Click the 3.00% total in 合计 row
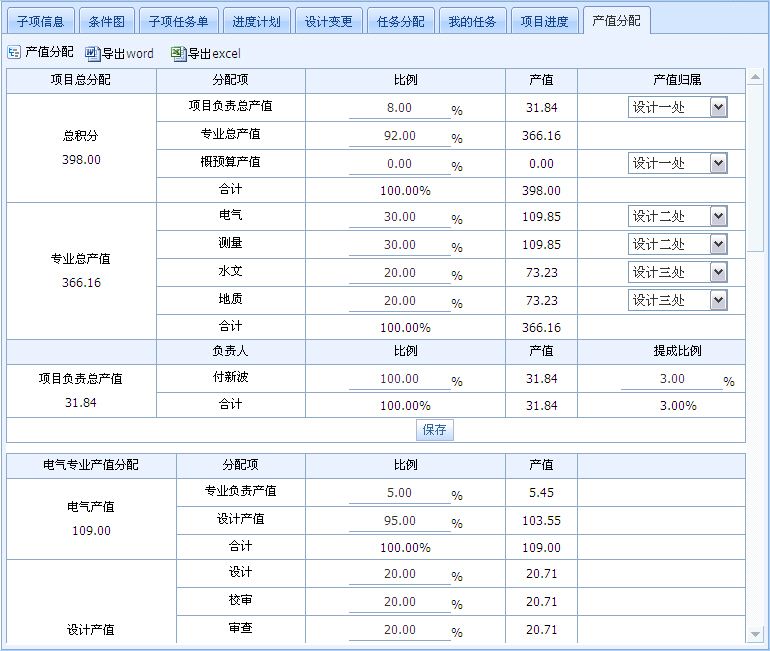Image resolution: width=770 pixels, height=651 pixels. click(x=678, y=406)
